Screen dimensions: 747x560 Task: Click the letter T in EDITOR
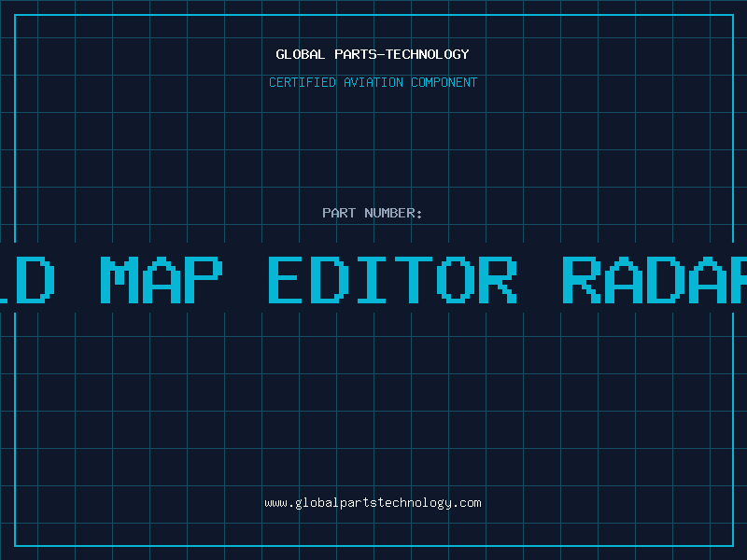point(414,279)
